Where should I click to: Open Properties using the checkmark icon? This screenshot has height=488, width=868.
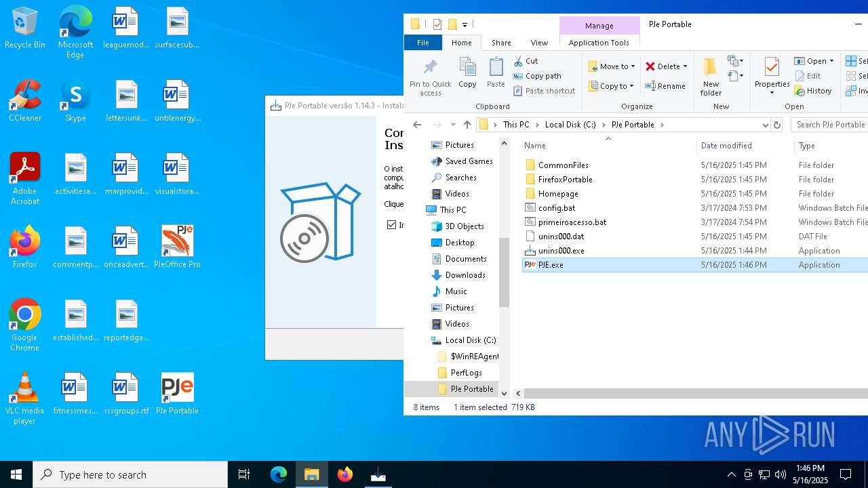(772, 66)
